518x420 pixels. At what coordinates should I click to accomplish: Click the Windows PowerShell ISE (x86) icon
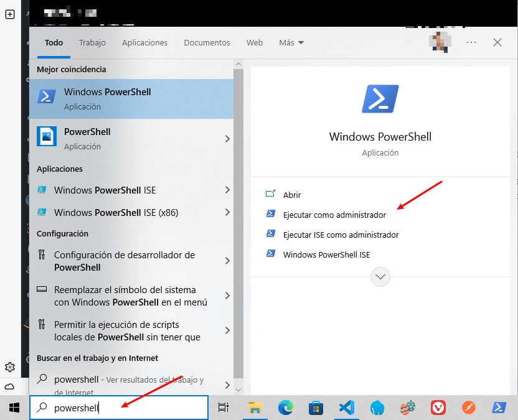click(42, 212)
